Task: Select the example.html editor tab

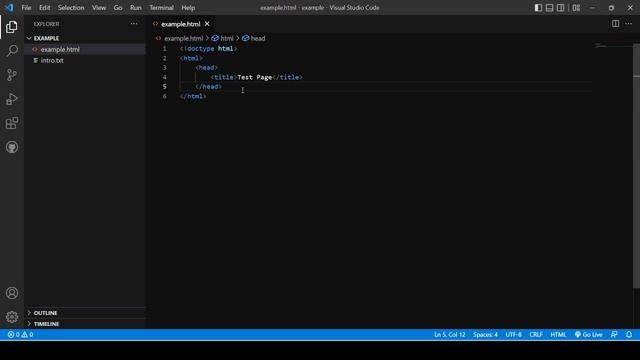Action: point(180,24)
